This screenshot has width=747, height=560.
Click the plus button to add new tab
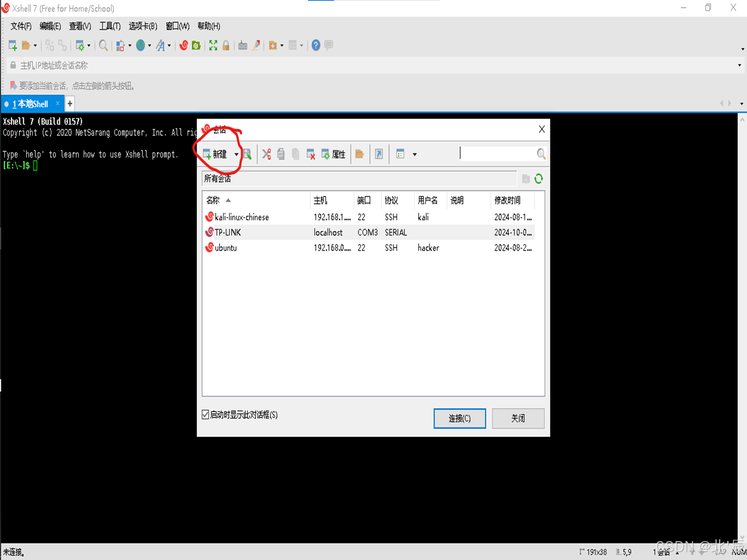(x=70, y=104)
